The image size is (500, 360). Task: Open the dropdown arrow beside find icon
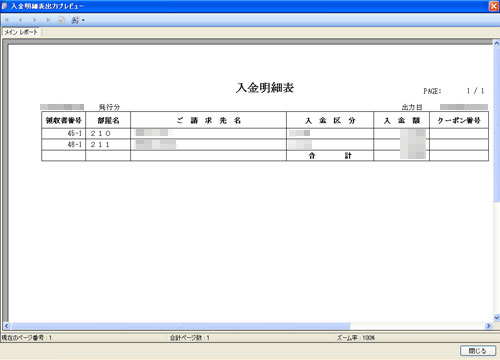(x=83, y=20)
